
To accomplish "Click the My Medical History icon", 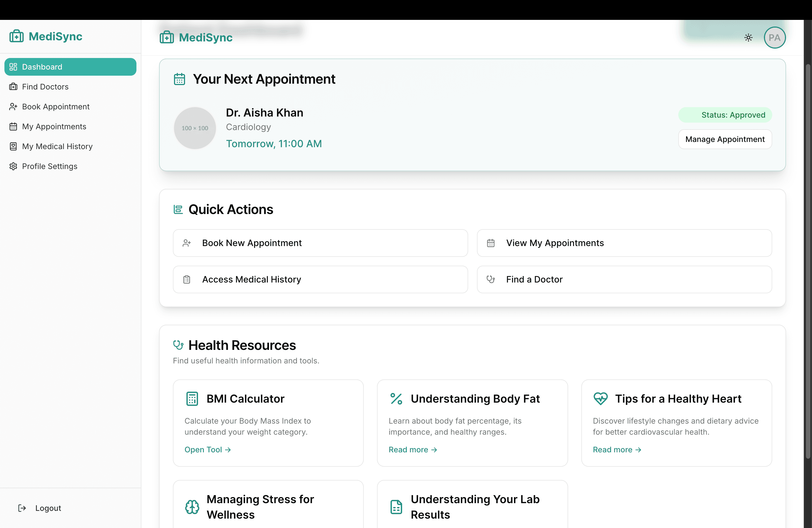I will [x=13, y=146].
